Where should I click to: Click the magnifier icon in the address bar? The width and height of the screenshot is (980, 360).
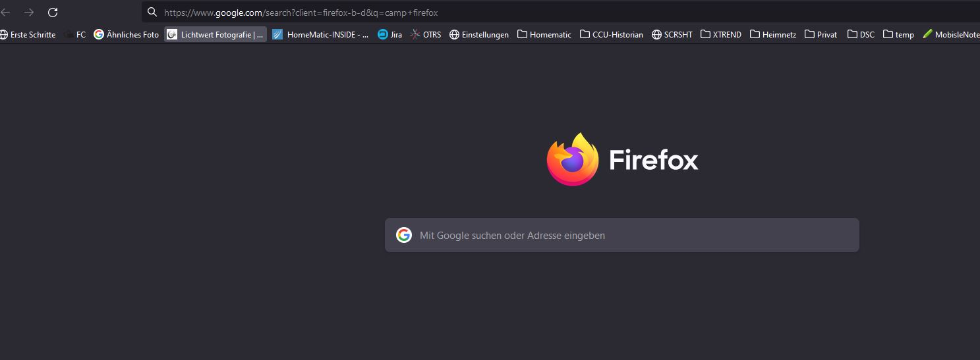152,12
